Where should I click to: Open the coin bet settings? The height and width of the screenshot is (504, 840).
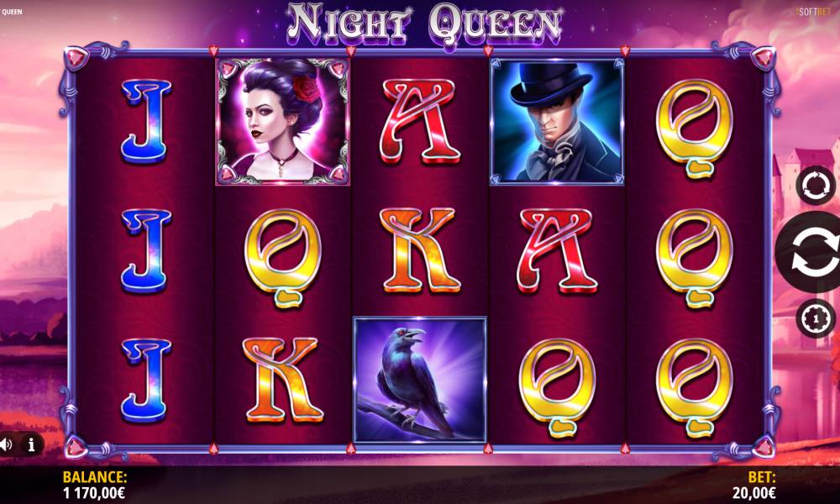click(816, 318)
